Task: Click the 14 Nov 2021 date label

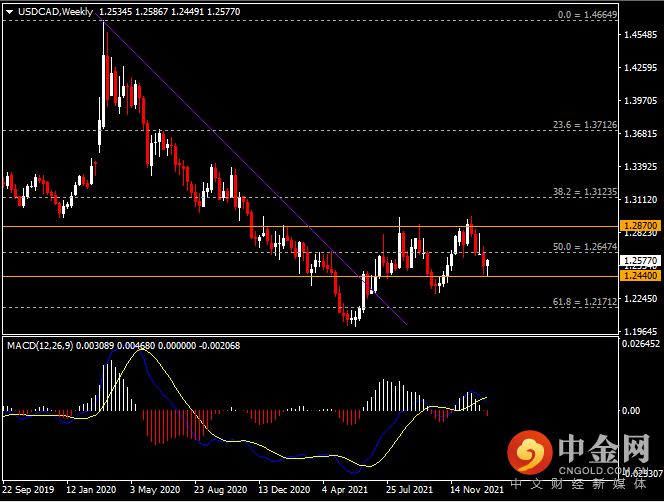Action: [x=477, y=490]
